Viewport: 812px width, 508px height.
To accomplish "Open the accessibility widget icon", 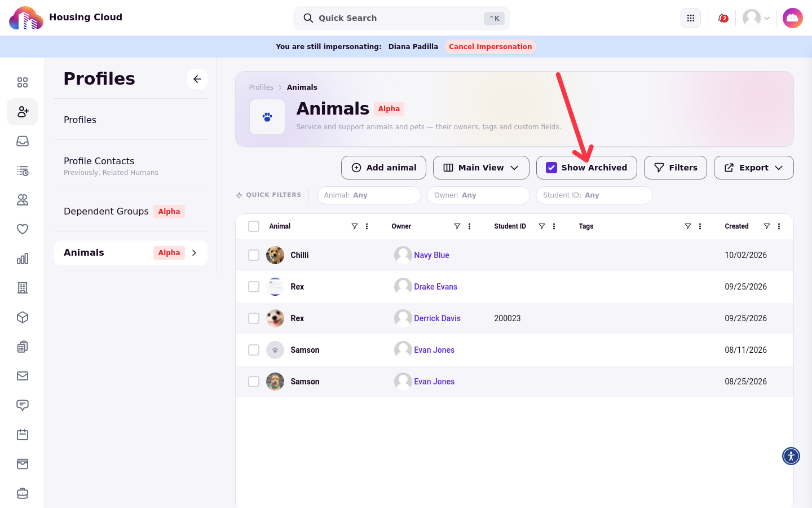I will tap(791, 456).
